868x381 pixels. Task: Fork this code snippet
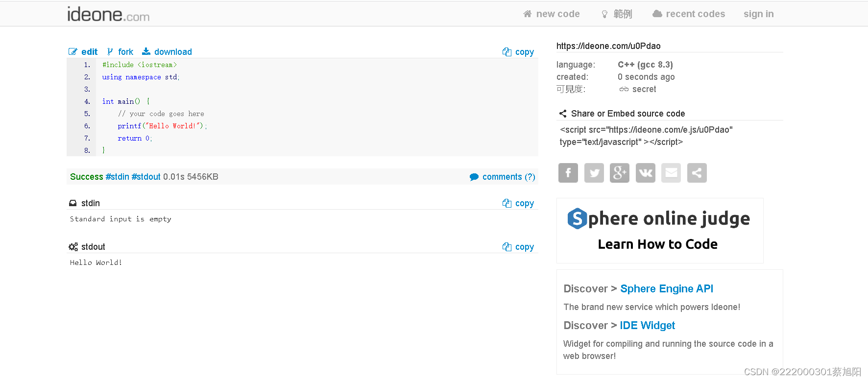(125, 52)
